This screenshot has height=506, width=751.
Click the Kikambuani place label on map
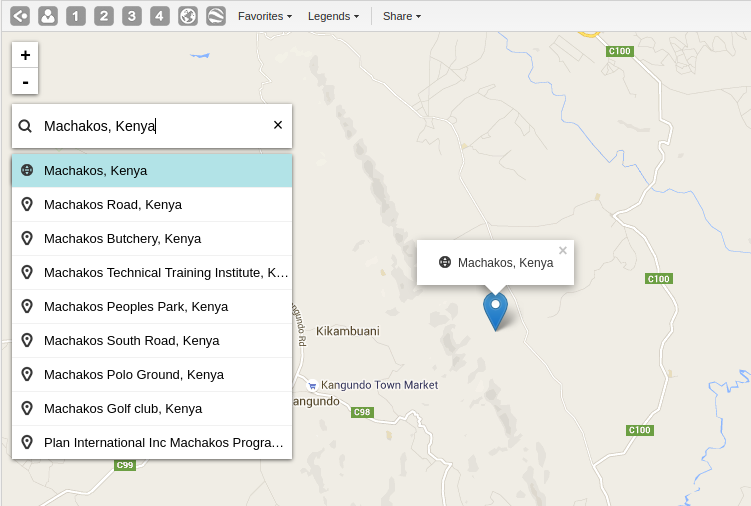pyautogui.click(x=348, y=331)
